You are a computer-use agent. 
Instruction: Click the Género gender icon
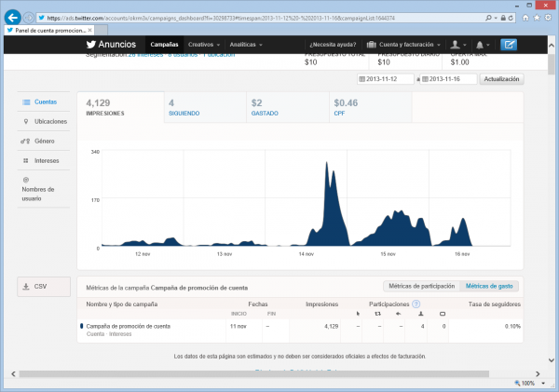(25, 142)
